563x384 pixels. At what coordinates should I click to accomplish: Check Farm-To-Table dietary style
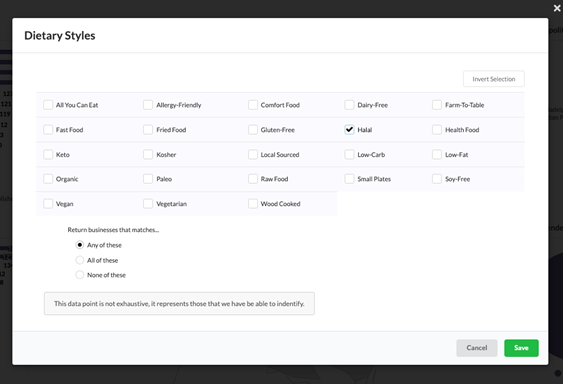click(437, 105)
